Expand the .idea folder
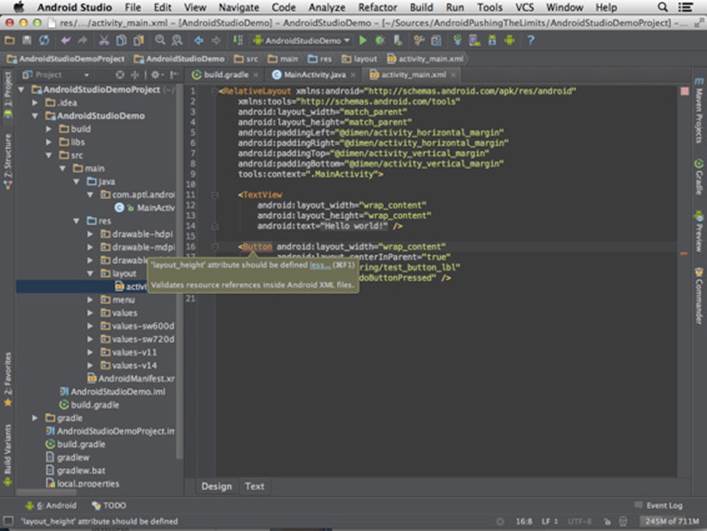Screen dimensions: 707x531 point(35,103)
